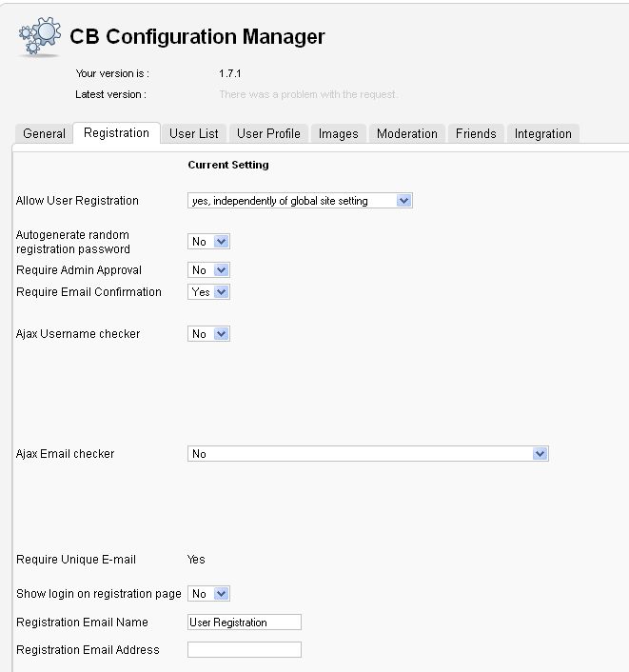This screenshot has height=672, width=629.
Task: Open the Ajax Username checker dropdown
Action: [x=208, y=334]
